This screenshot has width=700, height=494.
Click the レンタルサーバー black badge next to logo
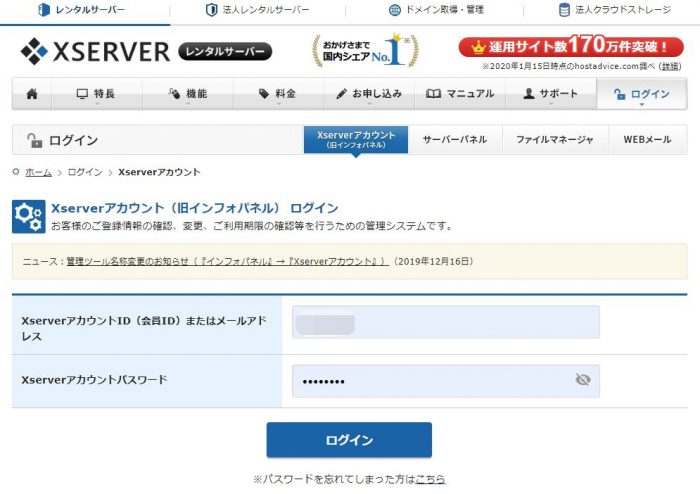click(225, 52)
